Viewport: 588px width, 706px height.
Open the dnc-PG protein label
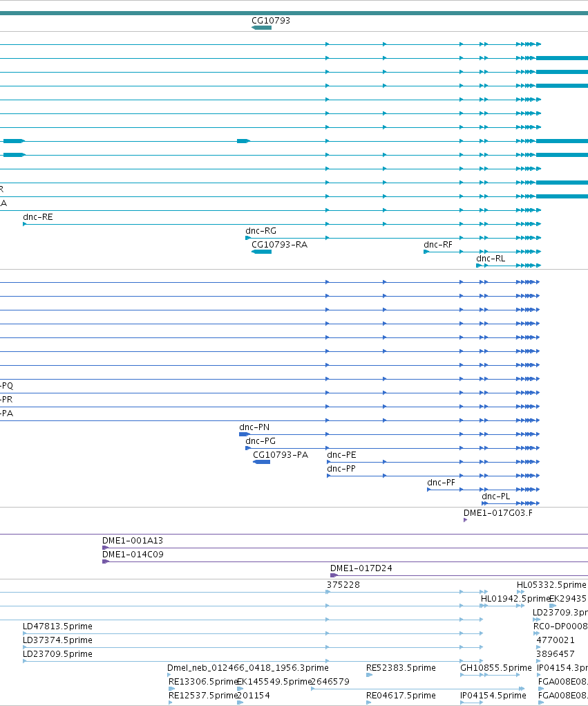coord(260,441)
